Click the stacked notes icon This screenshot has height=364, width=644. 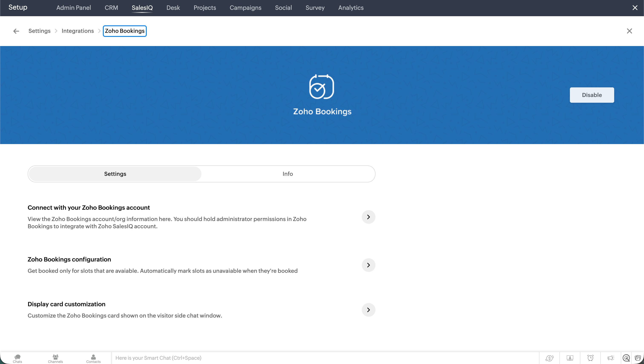[638, 358]
